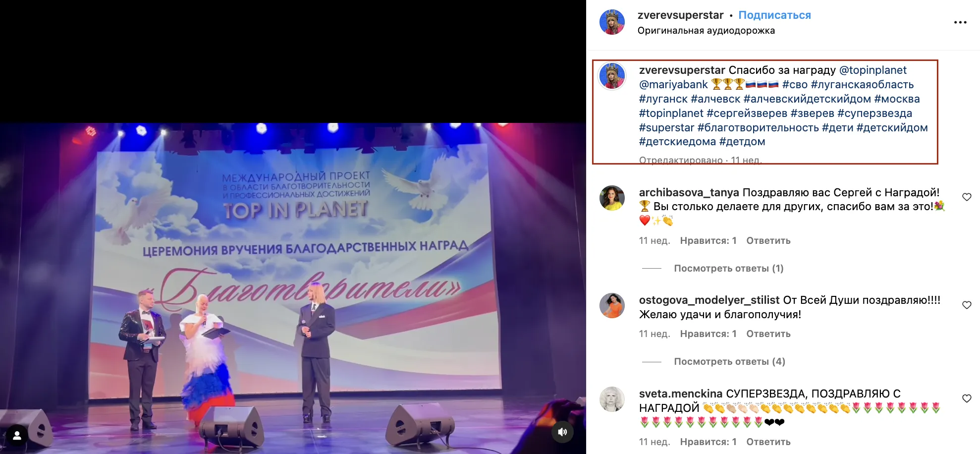Expand 'Посмотреть ответы (1)' replies

[729, 268]
